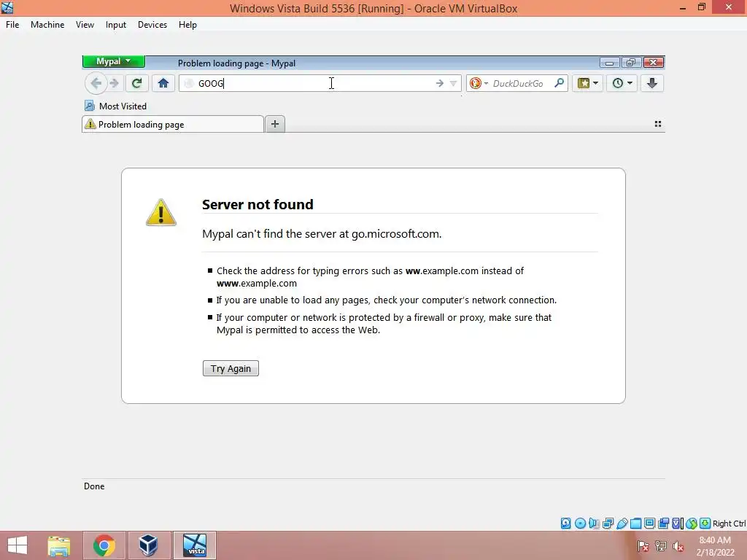Image resolution: width=747 pixels, height=560 pixels.
Task: Open File Explorer from the taskbar
Action: (59, 545)
